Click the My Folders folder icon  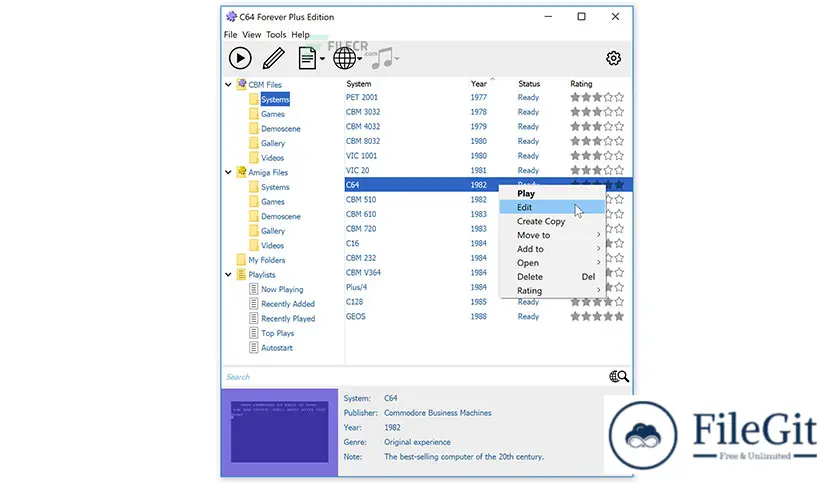pyautogui.click(x=241, y=260)
